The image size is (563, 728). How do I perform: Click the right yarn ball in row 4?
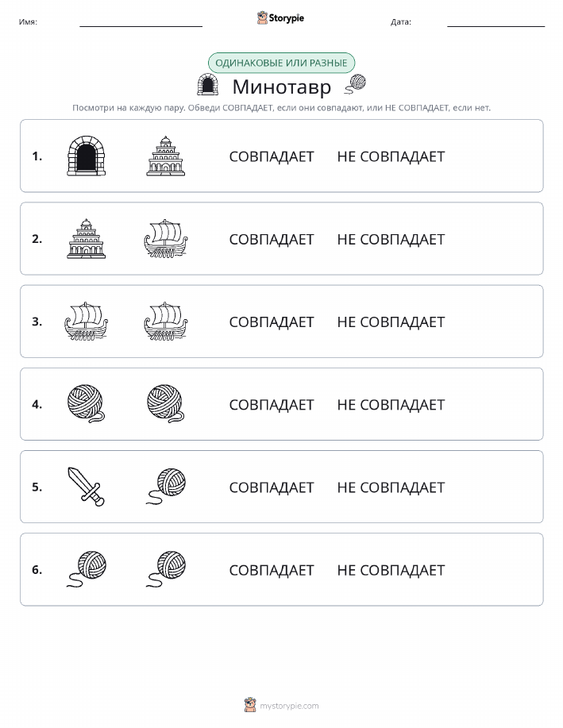coord(166,403)
